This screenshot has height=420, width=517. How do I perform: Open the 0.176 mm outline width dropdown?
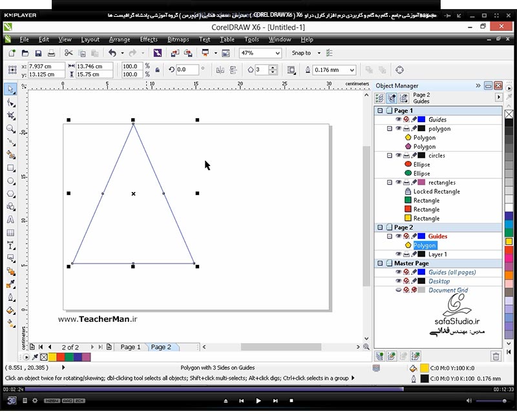[x=352, y=70]
